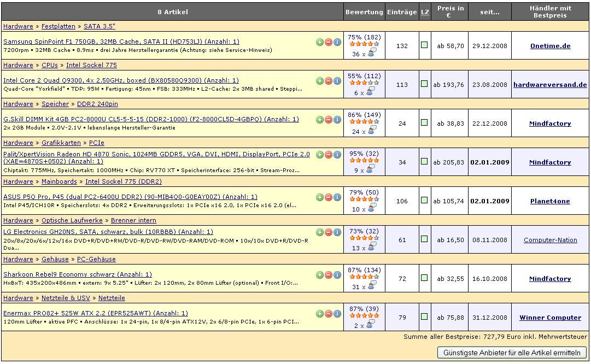
Task: Click the Bewertung column header
Action: [364, 12]
